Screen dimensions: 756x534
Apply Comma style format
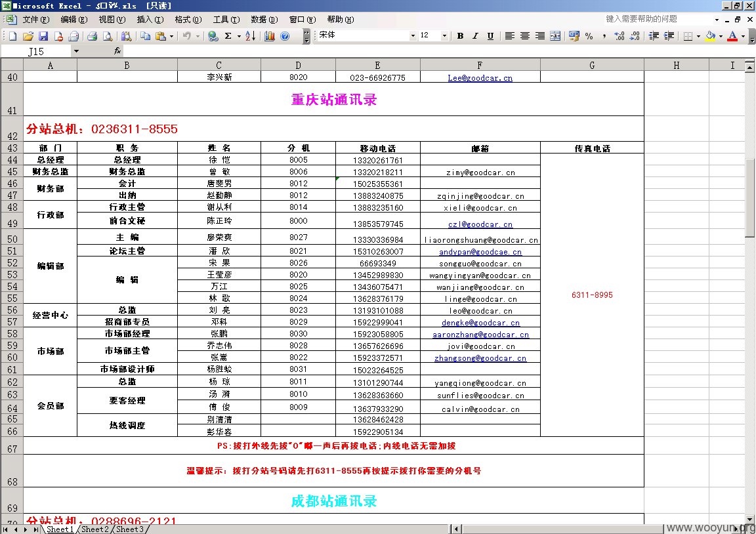604,35
